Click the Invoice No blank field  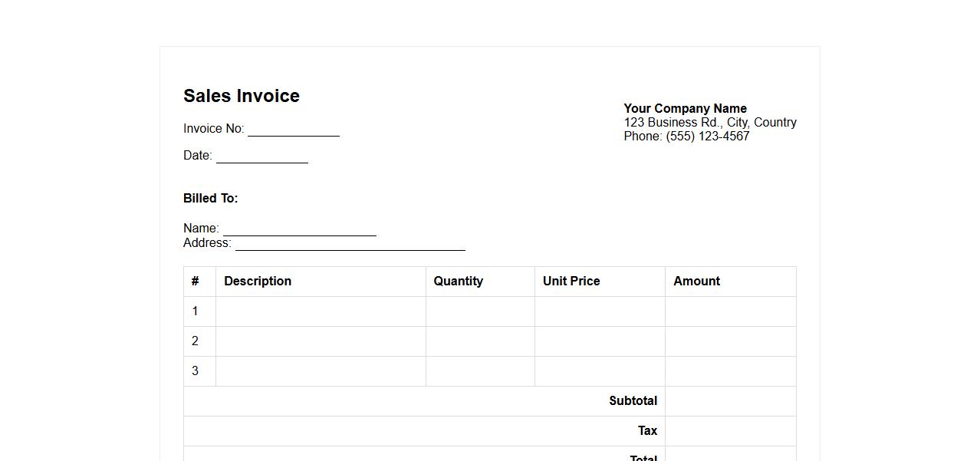pyautogui.click(x=293, y=129)
